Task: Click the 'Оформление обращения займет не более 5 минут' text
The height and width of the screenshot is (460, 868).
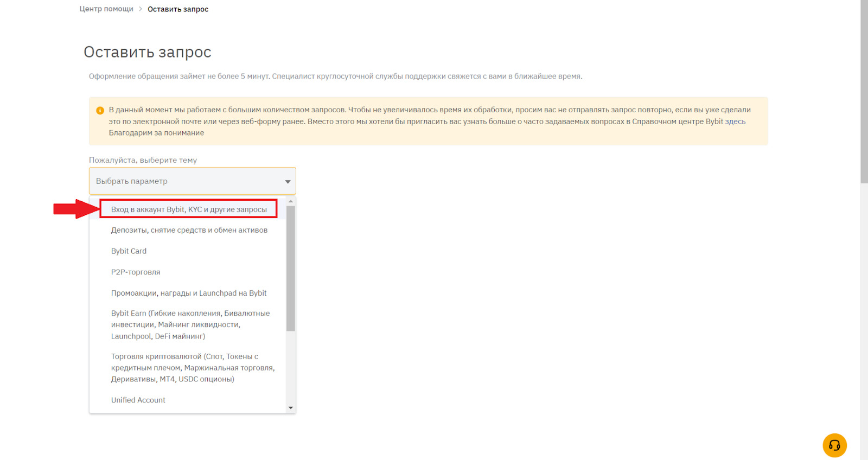Action: [x=179, y=76]
